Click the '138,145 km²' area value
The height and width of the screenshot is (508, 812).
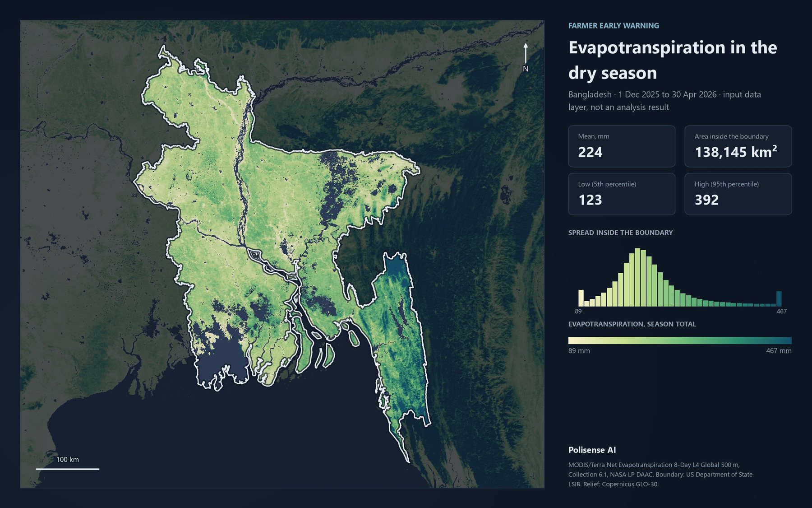(x=736, y=152)
